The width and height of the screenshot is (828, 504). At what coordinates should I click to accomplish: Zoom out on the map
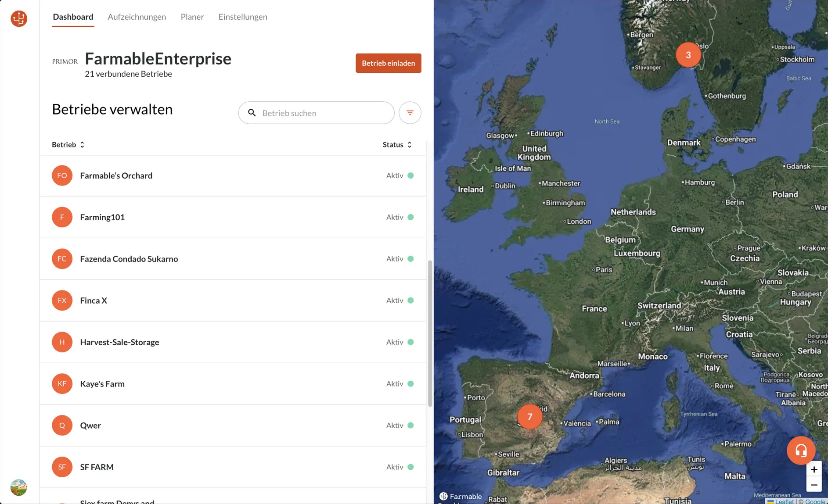[814, 485]
